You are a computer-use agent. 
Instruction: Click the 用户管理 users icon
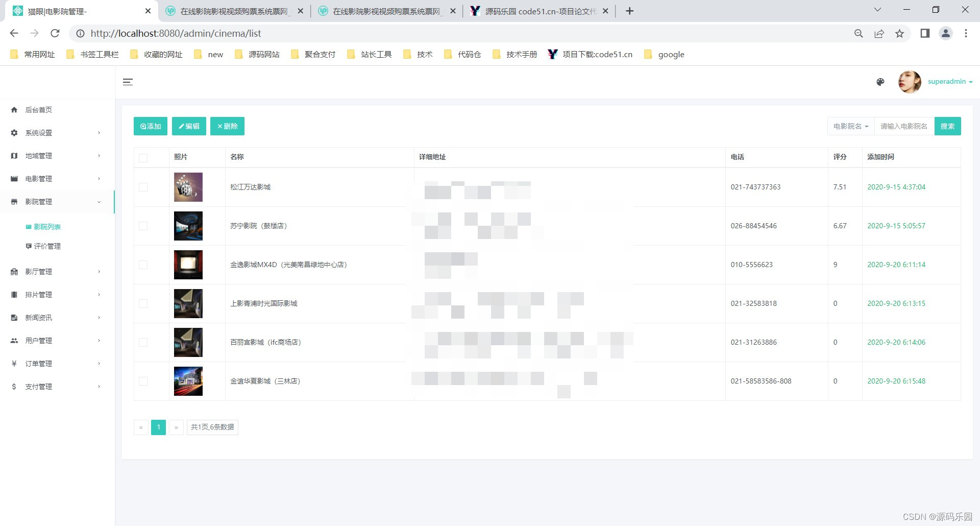coord(14,340)
